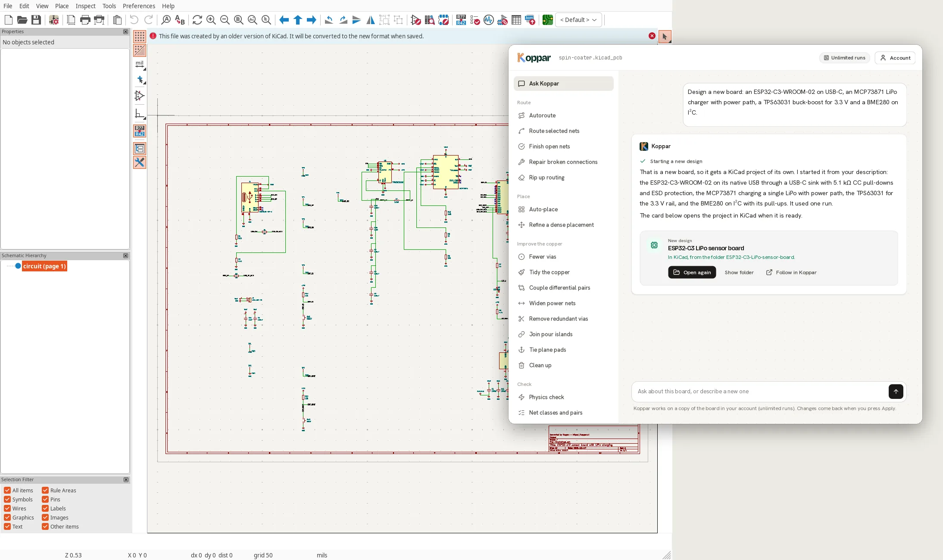Run the electrical rules checker

pyautogui.click(x=475, y=20)
